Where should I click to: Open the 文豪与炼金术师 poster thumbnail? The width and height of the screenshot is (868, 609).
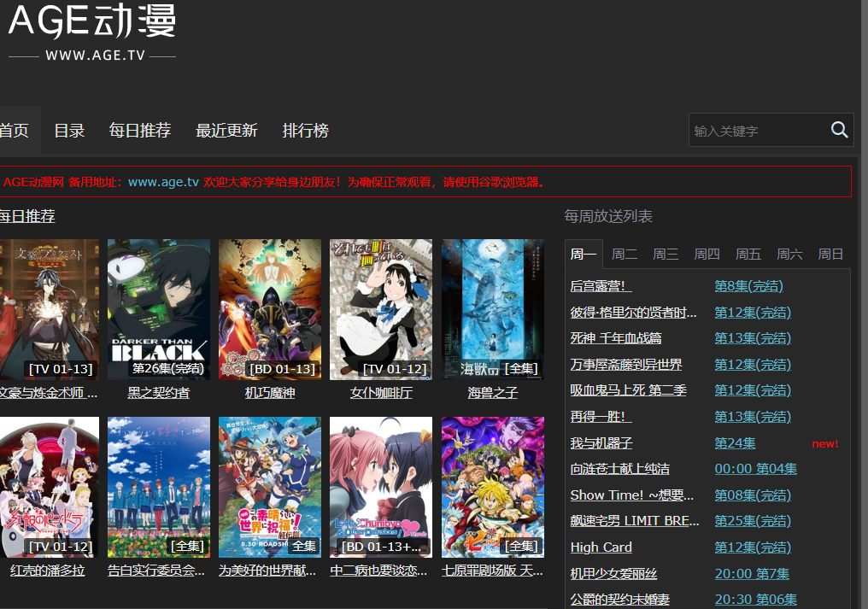coord(50,309)
